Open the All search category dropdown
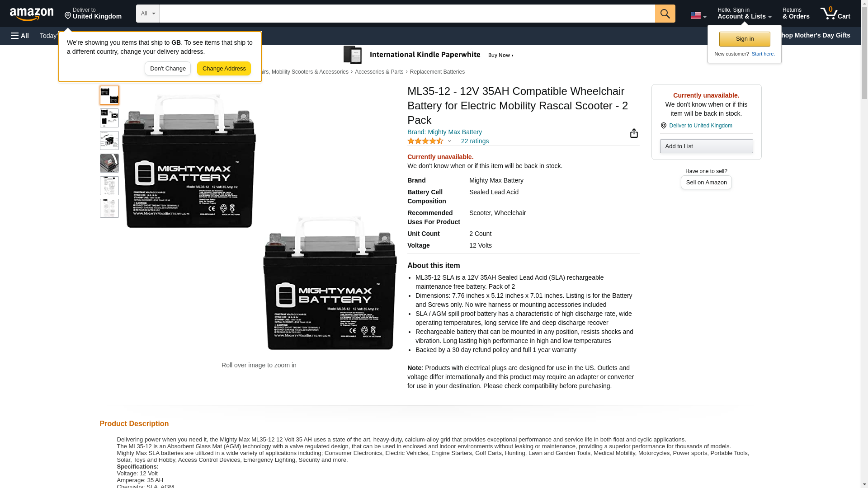 (x=148, y=14)
